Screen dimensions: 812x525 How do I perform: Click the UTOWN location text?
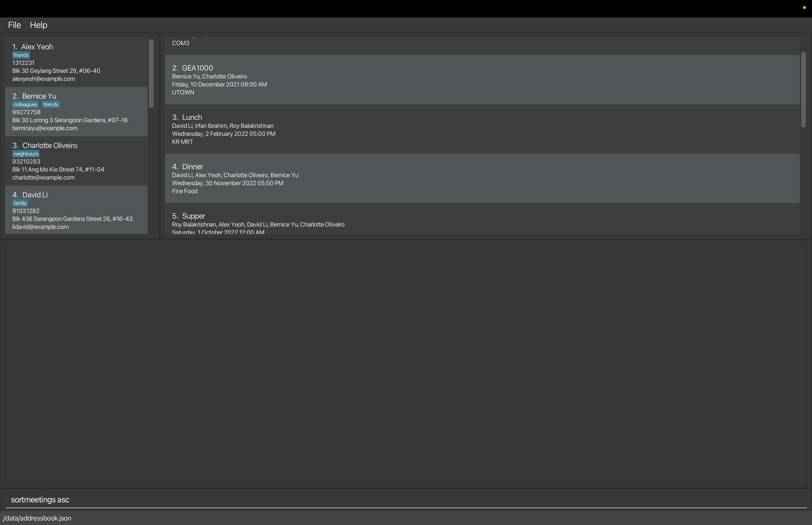(183, 92)
